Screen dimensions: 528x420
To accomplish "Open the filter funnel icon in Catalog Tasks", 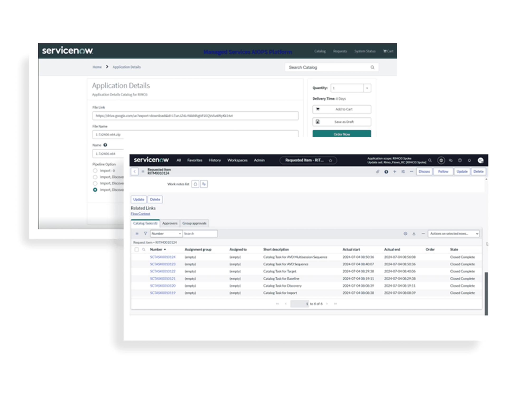I will 145,233.
